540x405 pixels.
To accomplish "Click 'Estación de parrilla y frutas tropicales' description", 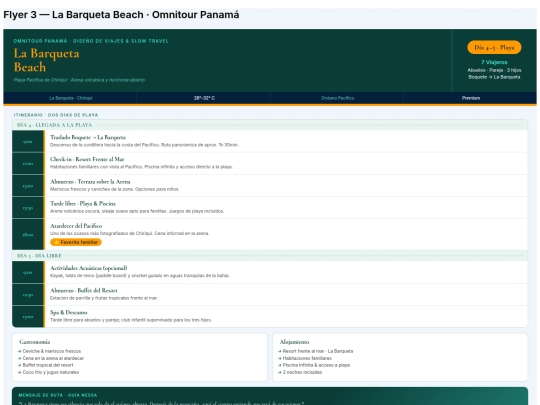I will [x=104, y=298].
